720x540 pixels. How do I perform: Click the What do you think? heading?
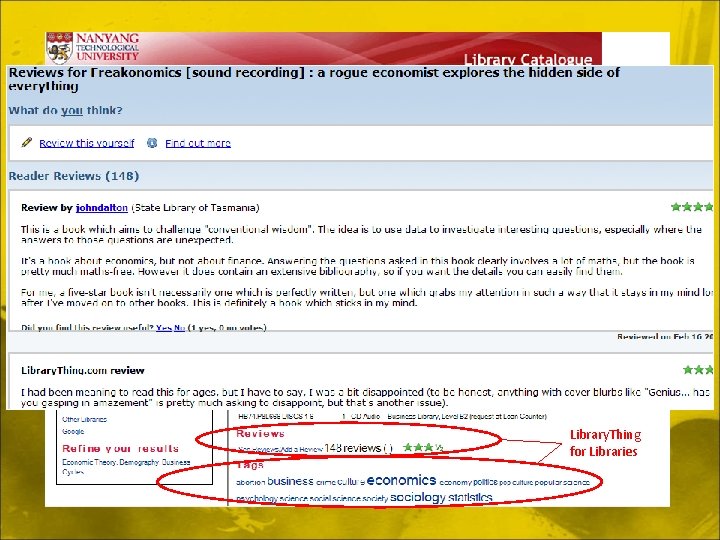66,110
